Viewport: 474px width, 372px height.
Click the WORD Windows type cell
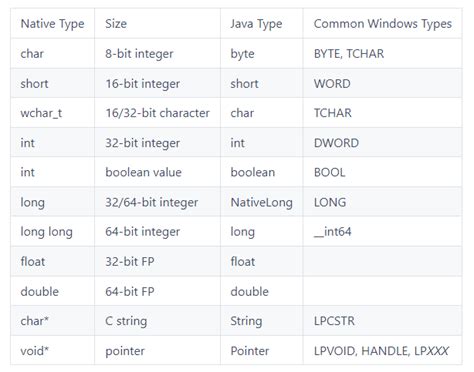[x=382, y=83]
